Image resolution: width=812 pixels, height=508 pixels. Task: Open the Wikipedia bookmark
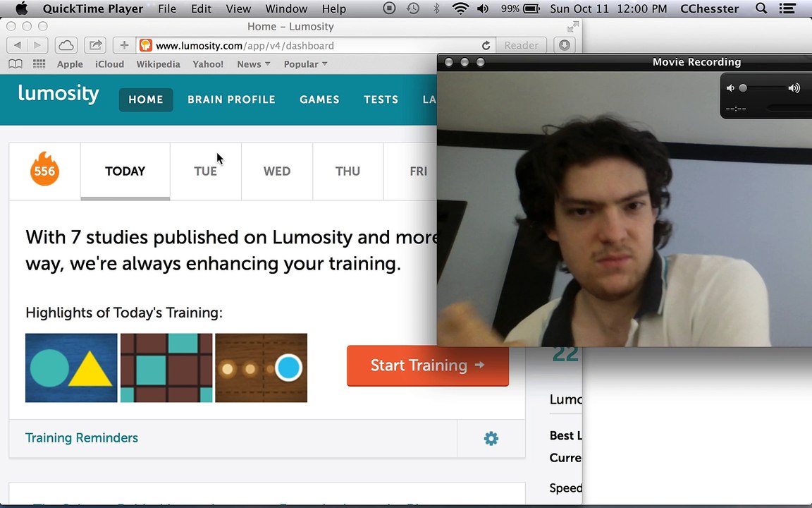(158, 64)
